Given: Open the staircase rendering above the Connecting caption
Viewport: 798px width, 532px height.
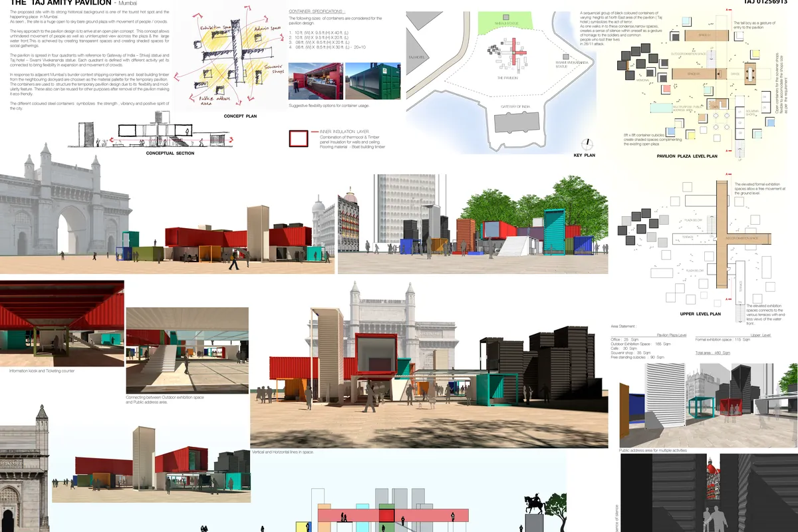Looking at the screenshot, I should tap(187, 350).
